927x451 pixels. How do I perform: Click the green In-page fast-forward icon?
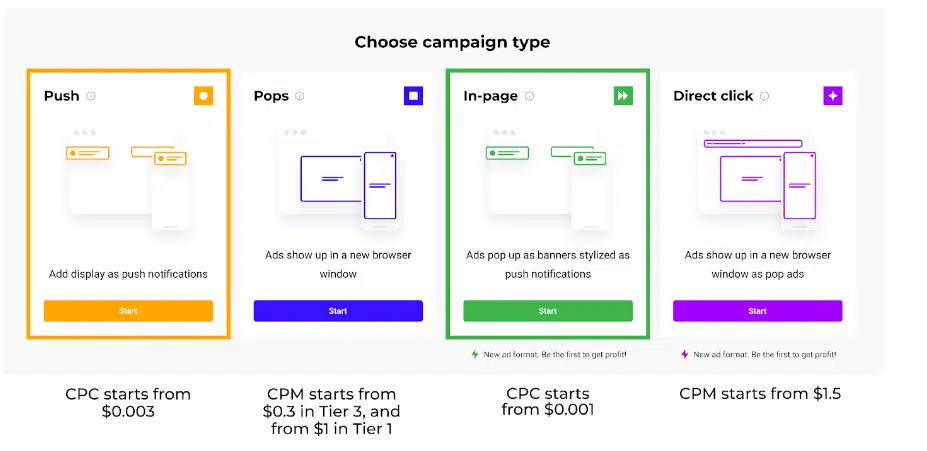pyautogui.click(x=623, y=96)
